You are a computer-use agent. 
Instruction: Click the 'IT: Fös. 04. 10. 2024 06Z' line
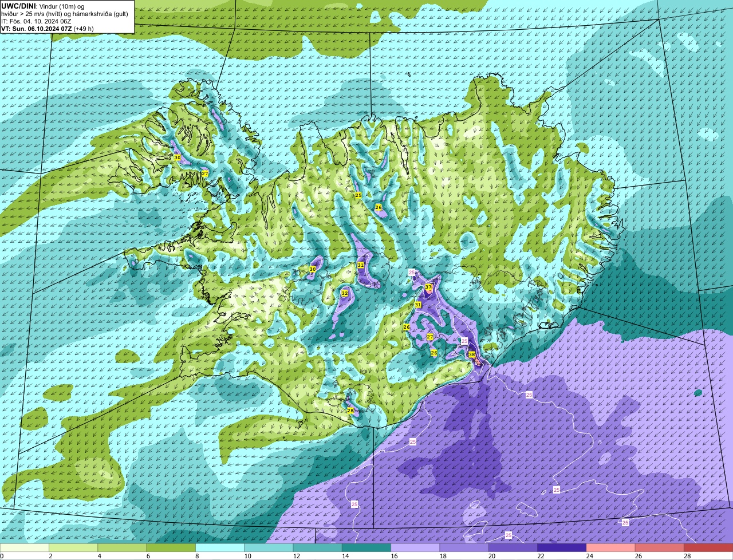pos(36,21)
